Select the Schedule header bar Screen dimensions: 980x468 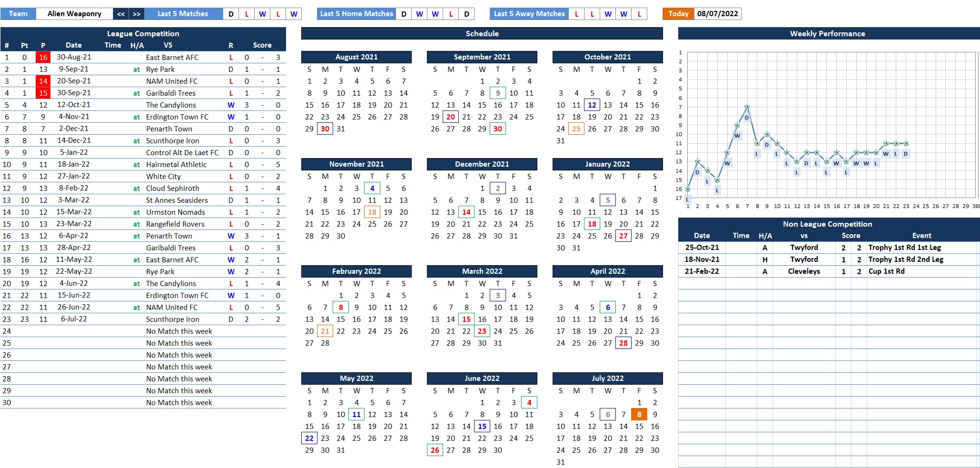pyautogui.click(x=482, y=33)
